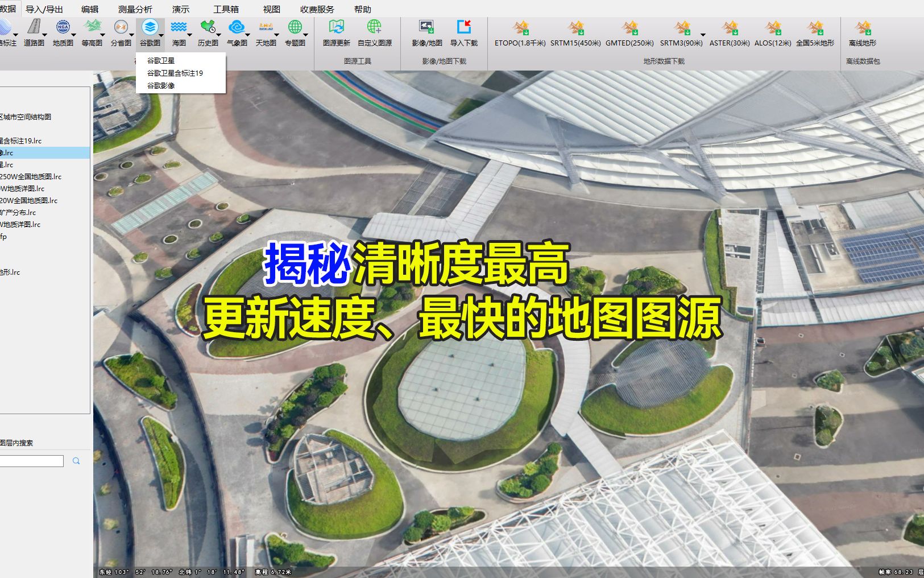Expand the 道路图 dropdown arrow
The image size is (924, 578).
click(x=45, y=35)
